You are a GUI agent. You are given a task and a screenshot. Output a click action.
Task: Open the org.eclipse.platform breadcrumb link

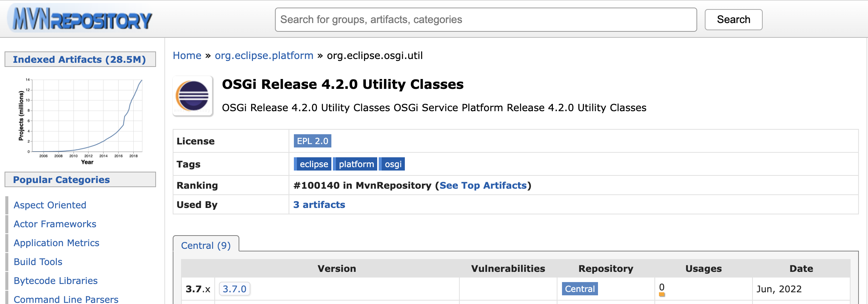tap(264, 55)
